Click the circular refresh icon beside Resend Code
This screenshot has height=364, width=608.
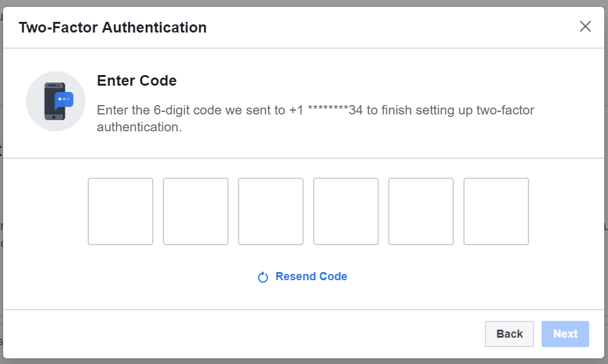(262, 276)
